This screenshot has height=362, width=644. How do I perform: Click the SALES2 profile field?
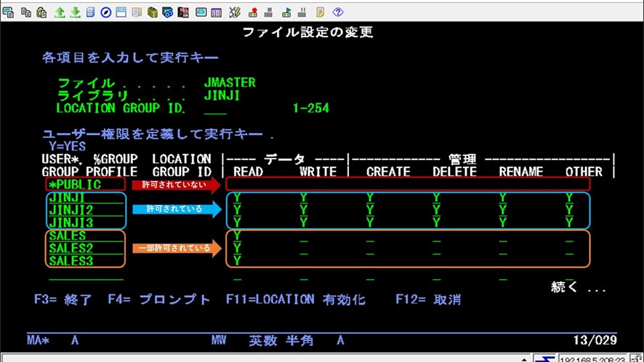86,248
